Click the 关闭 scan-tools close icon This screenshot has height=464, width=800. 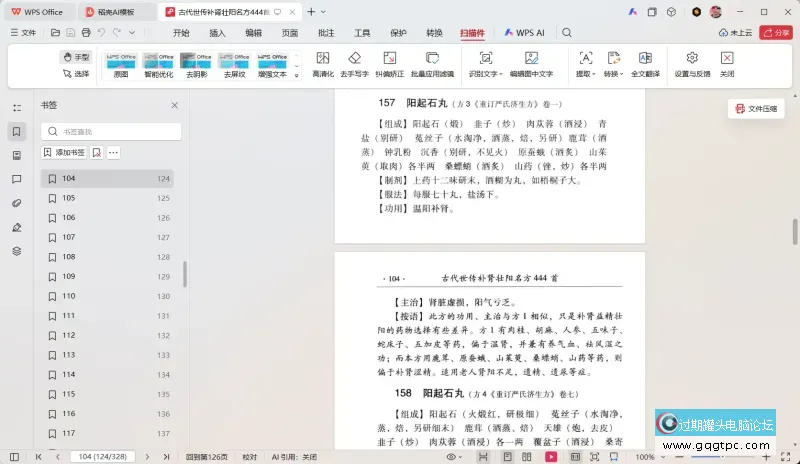[x=727, y=64]
